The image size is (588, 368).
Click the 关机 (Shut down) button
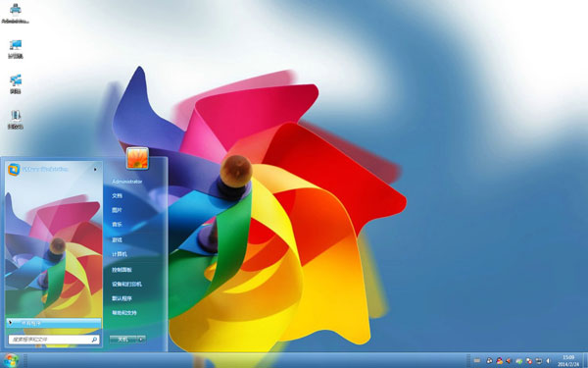pos(123,340)
